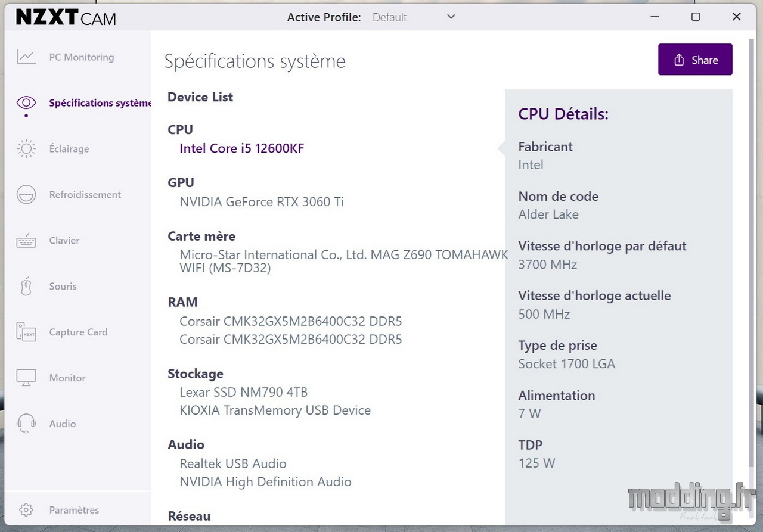Close the NZXT CAM window
Viewport: 763px width, 532px height.
(737, 17)
